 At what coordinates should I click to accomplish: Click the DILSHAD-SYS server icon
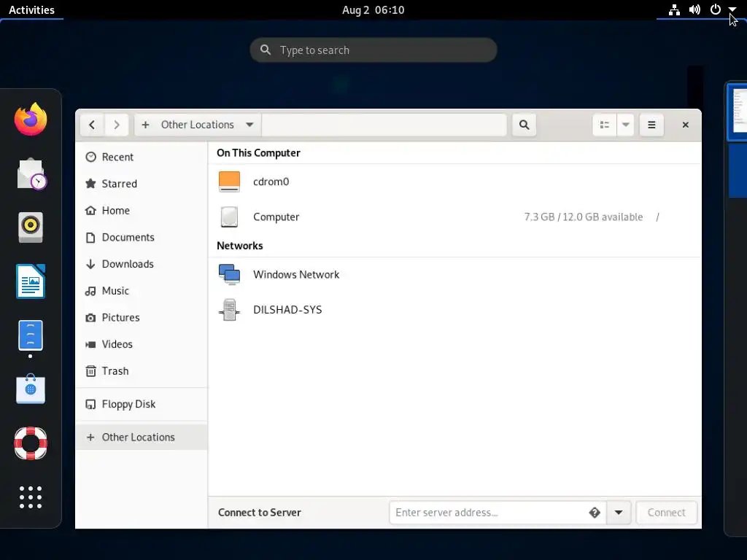(229, 309)
